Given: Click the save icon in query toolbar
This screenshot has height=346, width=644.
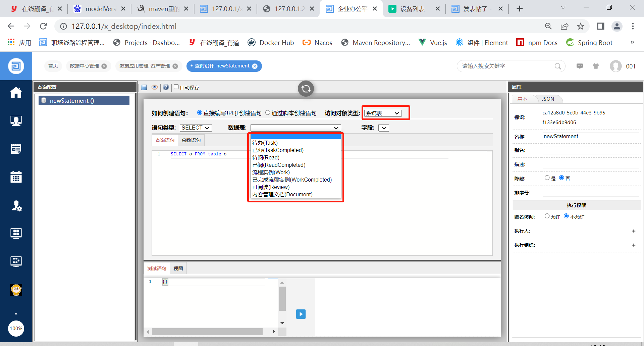Looking at the screenshot, I should [x=144, y=87].
